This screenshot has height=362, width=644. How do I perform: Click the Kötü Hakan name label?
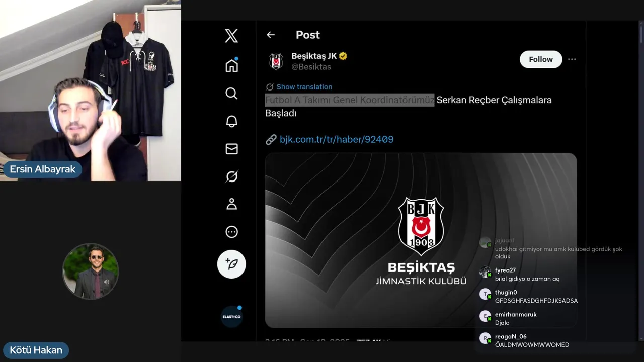click(x=36, y=350)
